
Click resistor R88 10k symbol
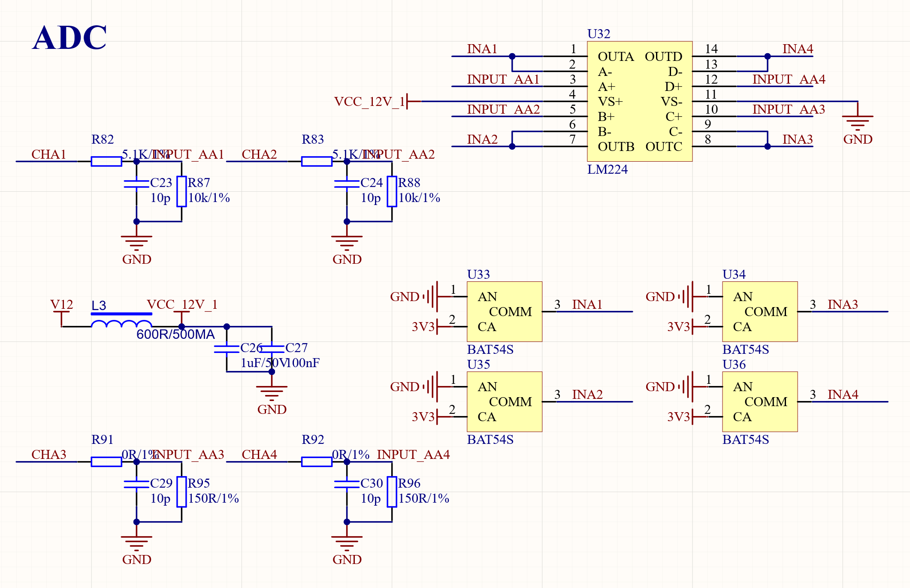point(392,191)
